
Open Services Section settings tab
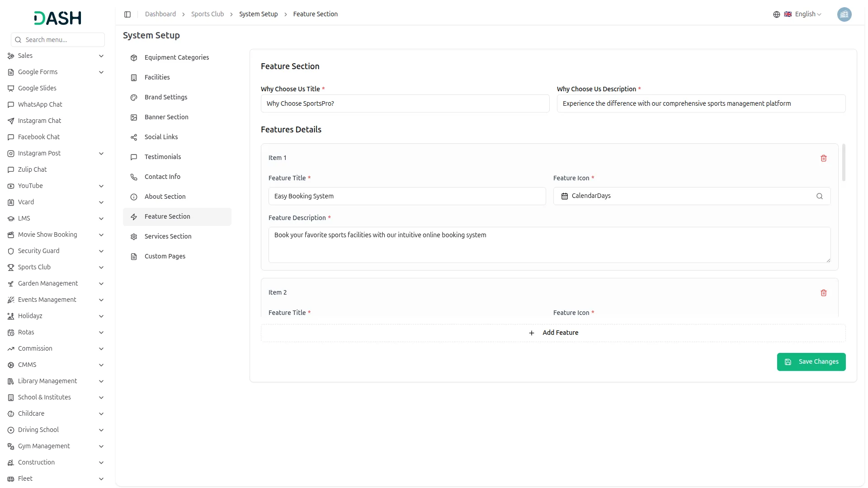coord(168,236)
